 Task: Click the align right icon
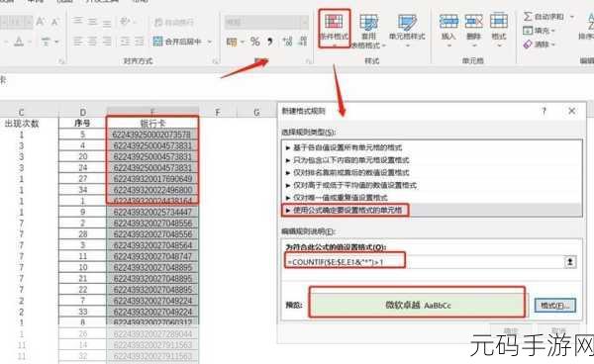[x=107, y=41]
